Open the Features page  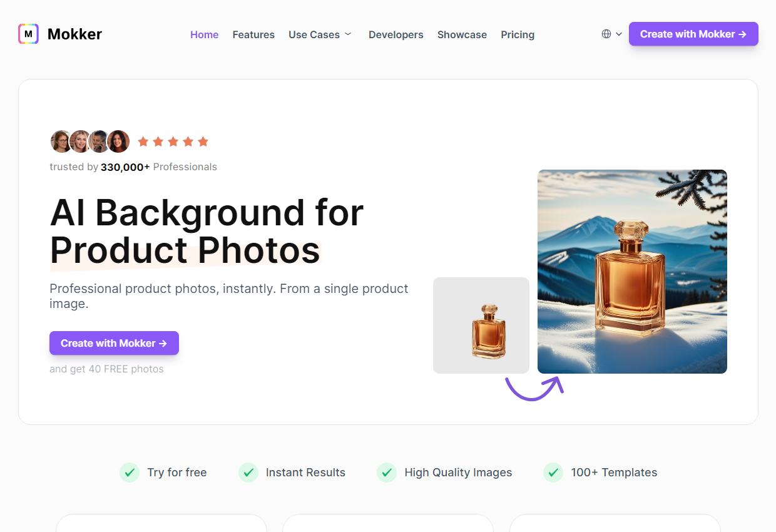tap(253, 34)
